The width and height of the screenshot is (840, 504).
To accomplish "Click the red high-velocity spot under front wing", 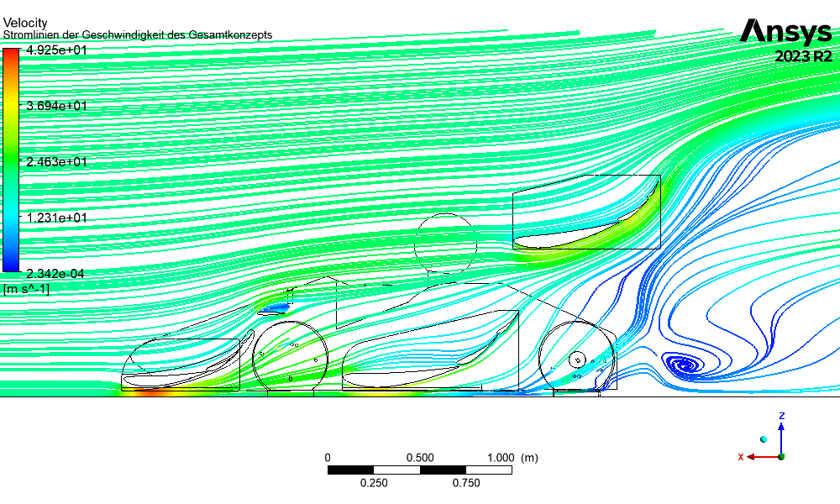I will click(151, 390).
